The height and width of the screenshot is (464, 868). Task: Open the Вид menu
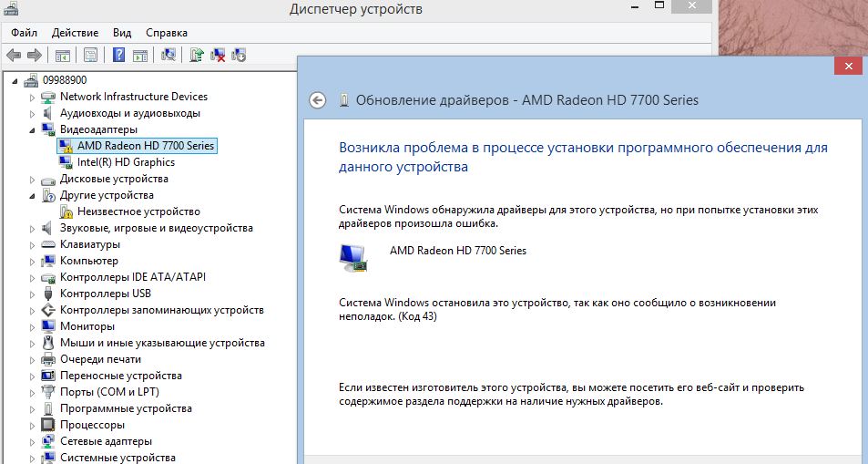click(x=122, y=33)
